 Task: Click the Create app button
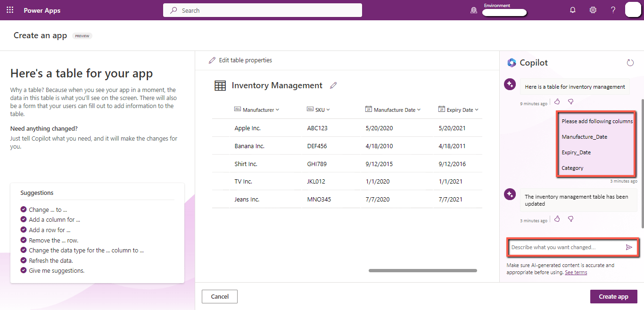pyautogui.click(x=614, y=296)
